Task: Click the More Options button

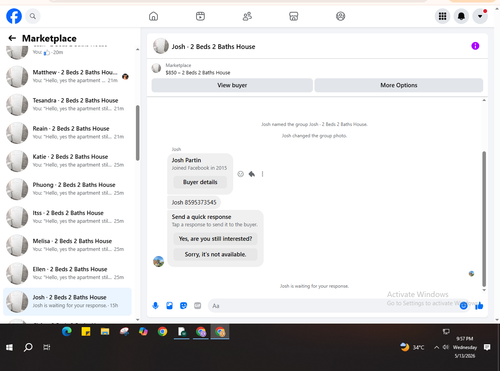Action: click(x=399, y=85)
